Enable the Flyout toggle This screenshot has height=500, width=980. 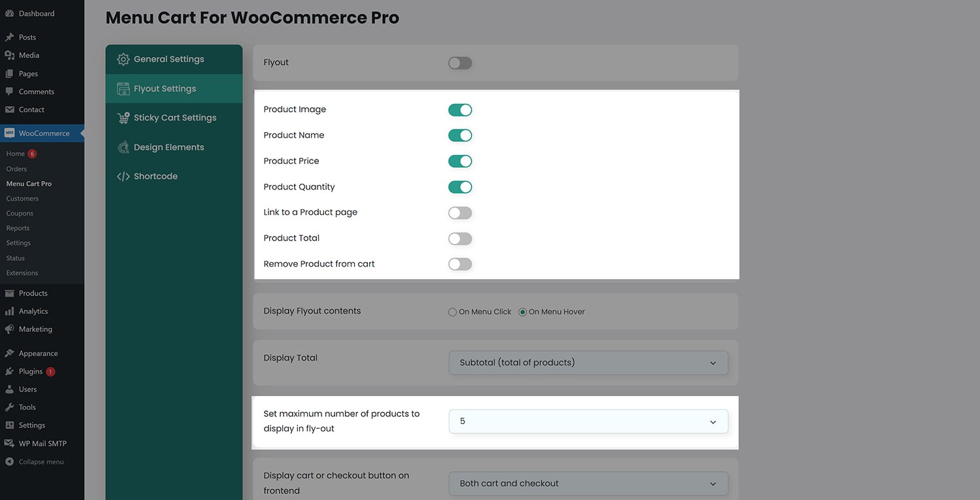pyautogui.click(x=460, y=63)
